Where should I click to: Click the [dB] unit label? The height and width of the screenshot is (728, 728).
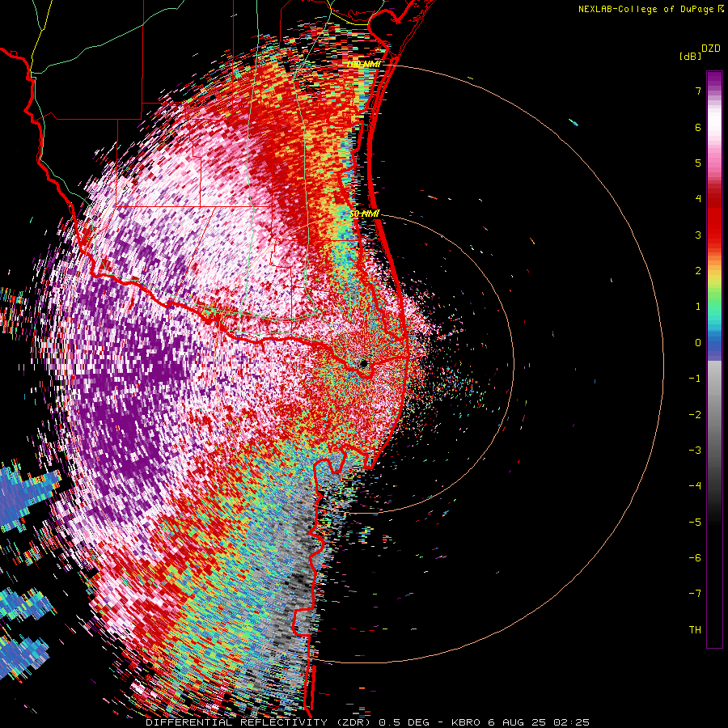coord(690,56)
